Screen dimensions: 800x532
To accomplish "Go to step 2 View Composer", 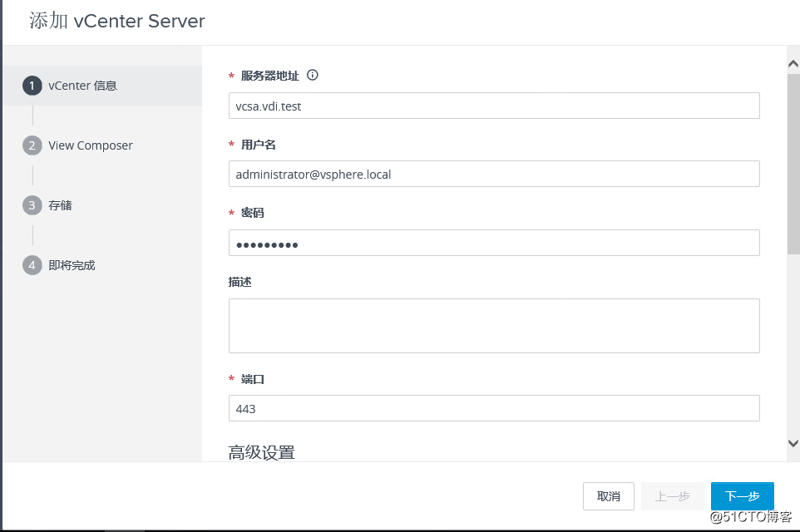I will [x=77, y=145].
